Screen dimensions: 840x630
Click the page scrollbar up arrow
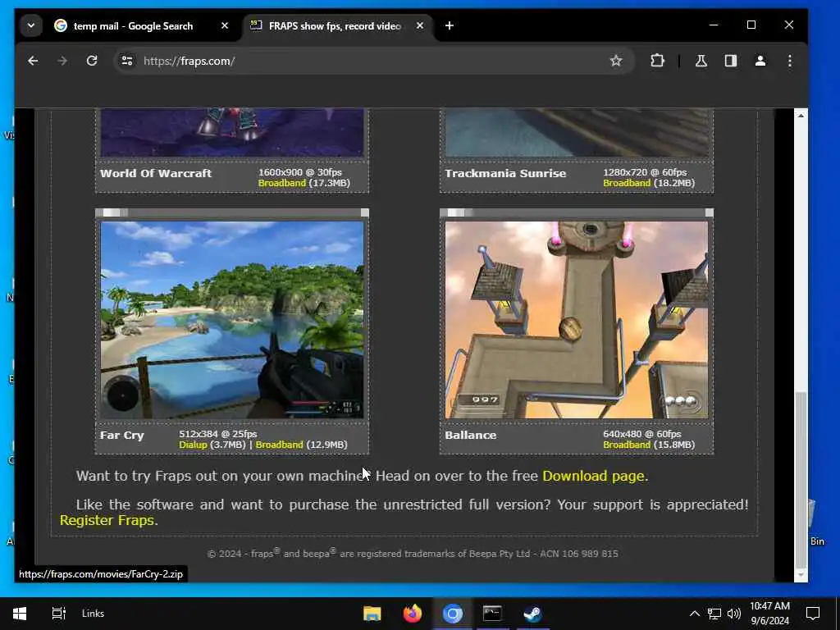801,116
